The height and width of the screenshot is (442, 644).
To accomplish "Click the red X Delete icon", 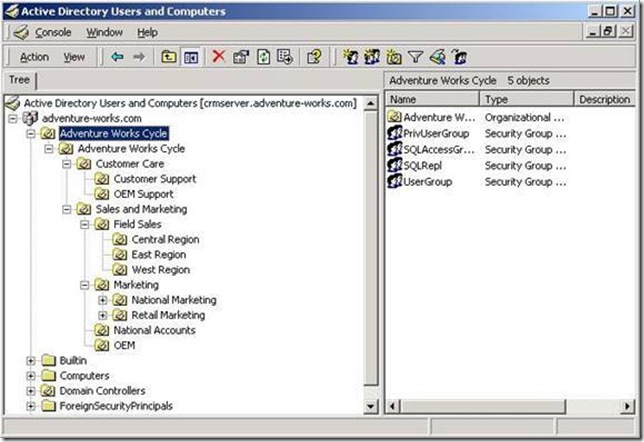I will coord(219,57).
